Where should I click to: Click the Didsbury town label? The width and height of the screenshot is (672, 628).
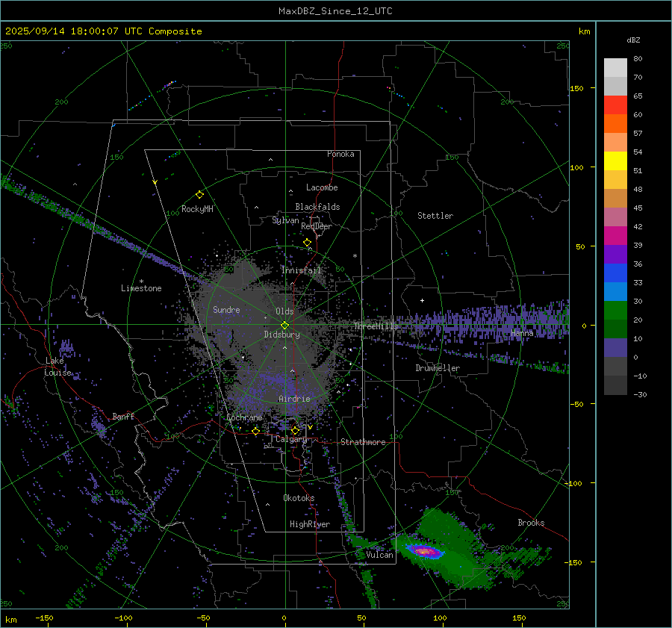click(x=282, y=335)
